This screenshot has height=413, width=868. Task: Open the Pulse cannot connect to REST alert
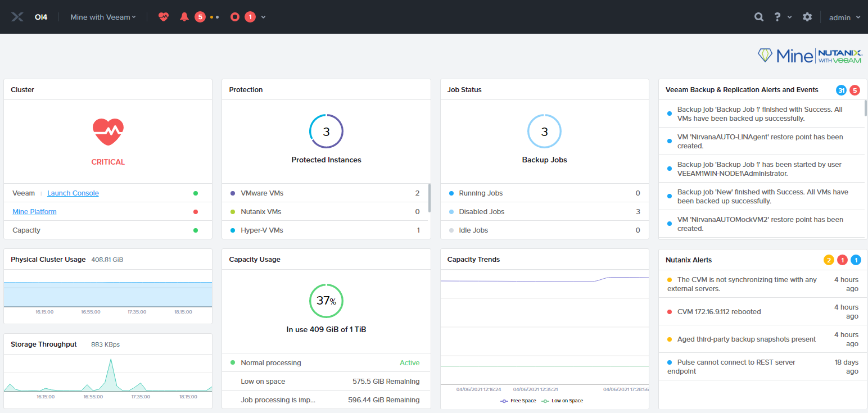coord(762,367)
